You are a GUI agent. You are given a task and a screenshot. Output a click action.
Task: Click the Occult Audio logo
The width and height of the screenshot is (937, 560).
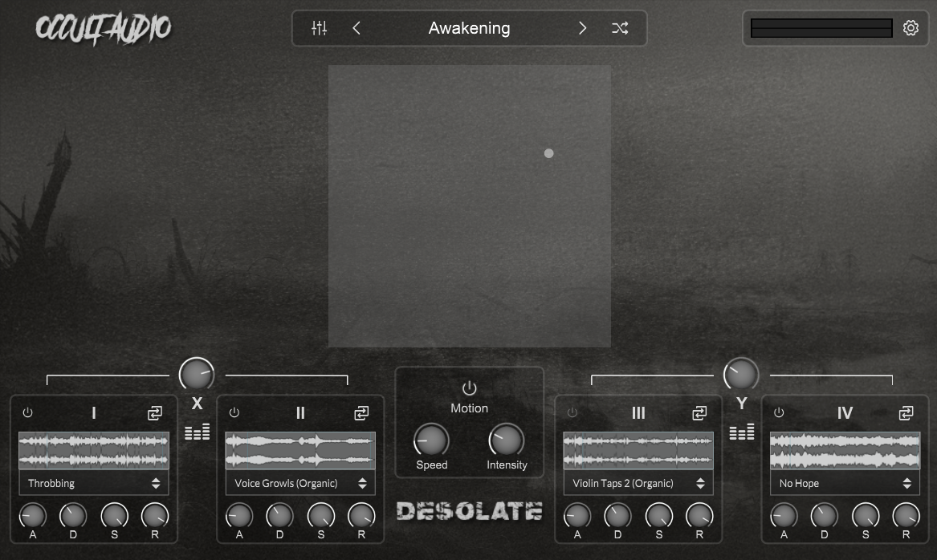pos(103,29)
